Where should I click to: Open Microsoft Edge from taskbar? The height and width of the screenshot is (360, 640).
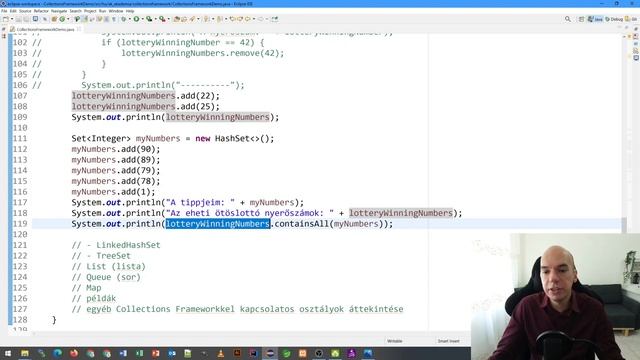tap(57, 353)
